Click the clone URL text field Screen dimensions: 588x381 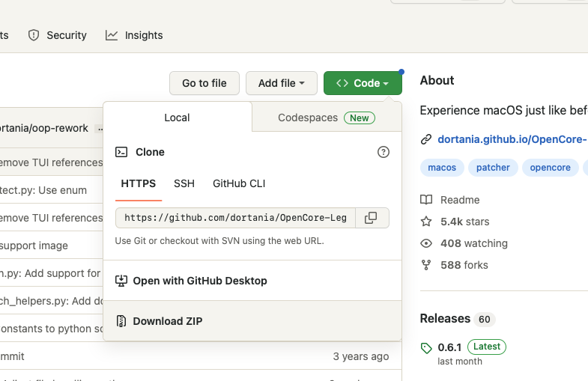click(x=235, y=218)
